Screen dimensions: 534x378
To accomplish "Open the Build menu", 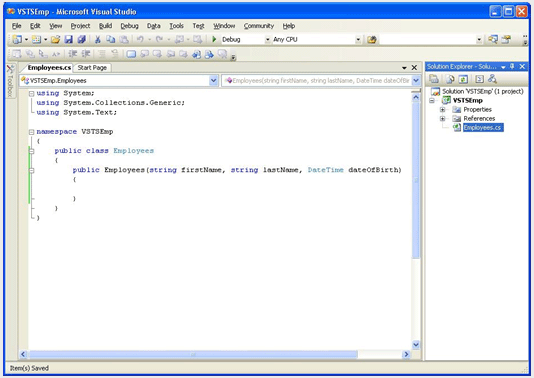I will (x=105, y=26).
